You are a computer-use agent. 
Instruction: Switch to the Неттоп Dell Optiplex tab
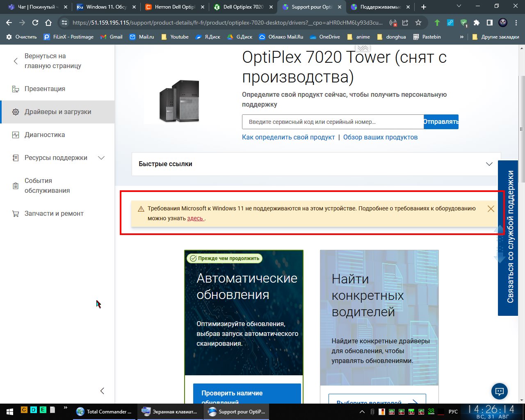click(x=175, y=7)
